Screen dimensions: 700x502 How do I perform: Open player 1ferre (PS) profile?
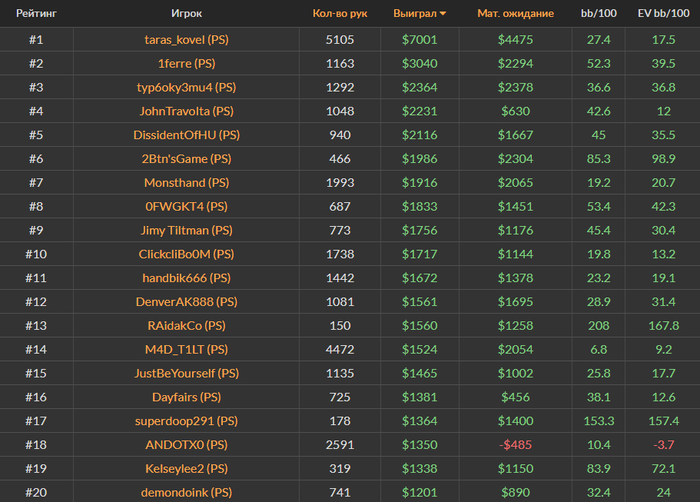(x=187, y=63)
